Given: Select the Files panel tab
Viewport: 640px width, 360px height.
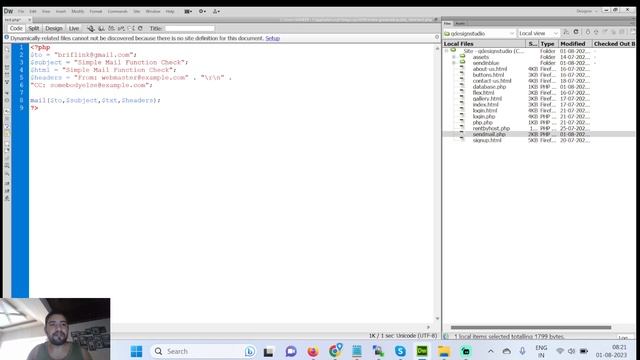Looking at the screenshot, I should 448,23.
